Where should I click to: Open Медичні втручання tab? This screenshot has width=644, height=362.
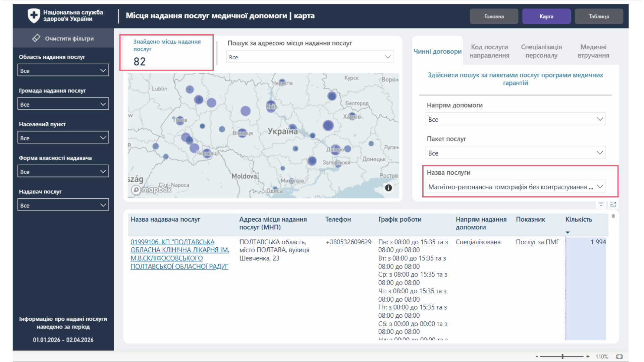tap(593, 51)
